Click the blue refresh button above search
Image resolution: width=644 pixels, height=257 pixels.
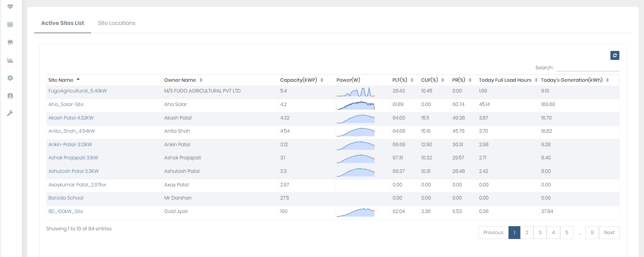(x=615, y=55)
